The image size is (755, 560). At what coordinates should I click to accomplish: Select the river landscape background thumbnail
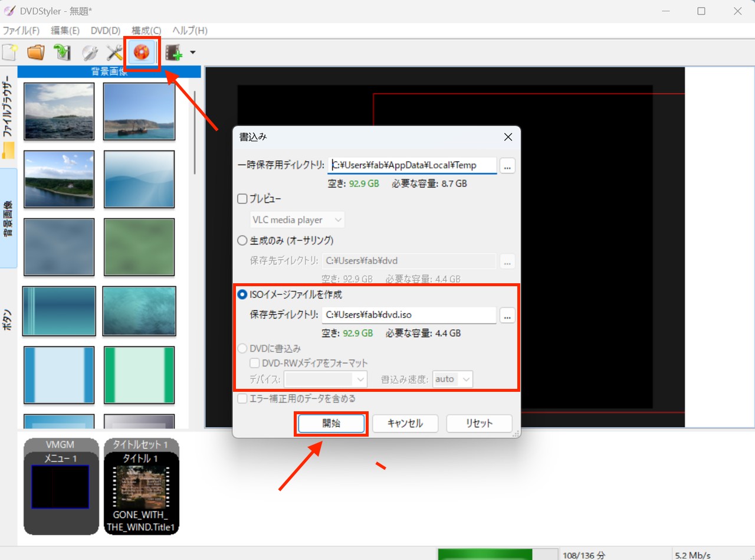(59, 179)
